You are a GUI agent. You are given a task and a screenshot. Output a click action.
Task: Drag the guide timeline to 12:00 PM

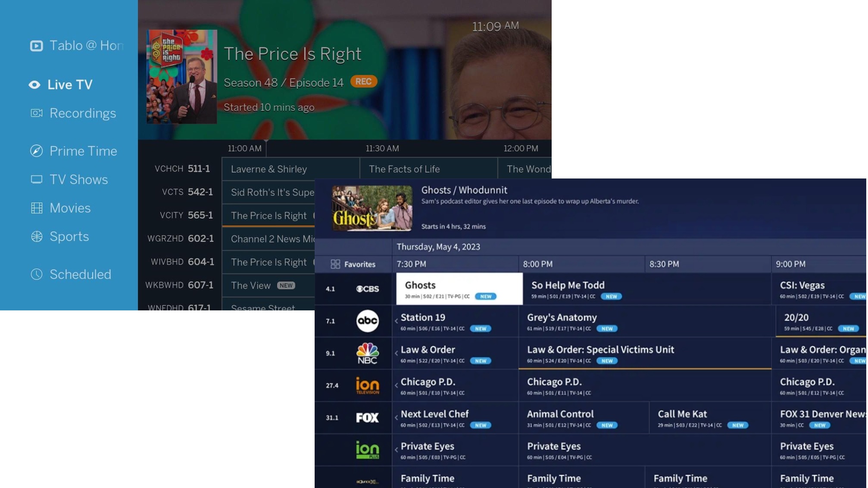tap(521, 148)
